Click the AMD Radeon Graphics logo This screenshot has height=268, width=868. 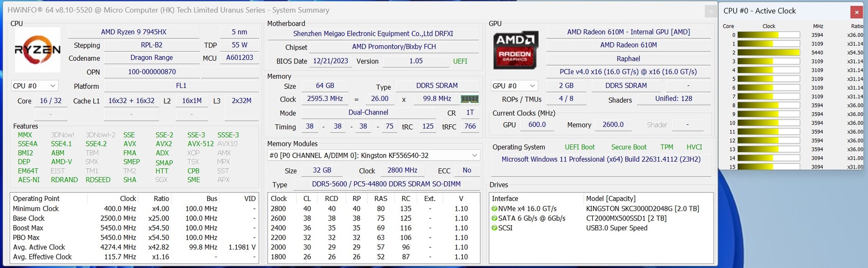click(516, 50)
